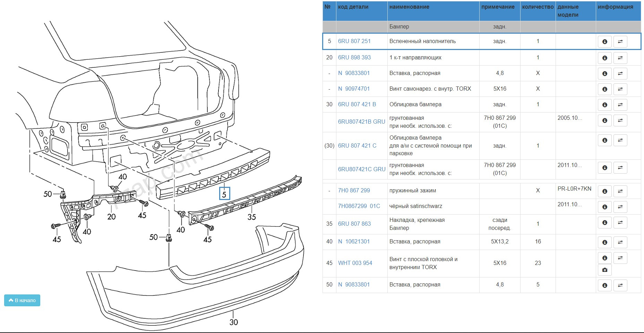Click info icon in 6RU 898 393 row
This screenshot has height=333, width=644.
tap(604, 58)
